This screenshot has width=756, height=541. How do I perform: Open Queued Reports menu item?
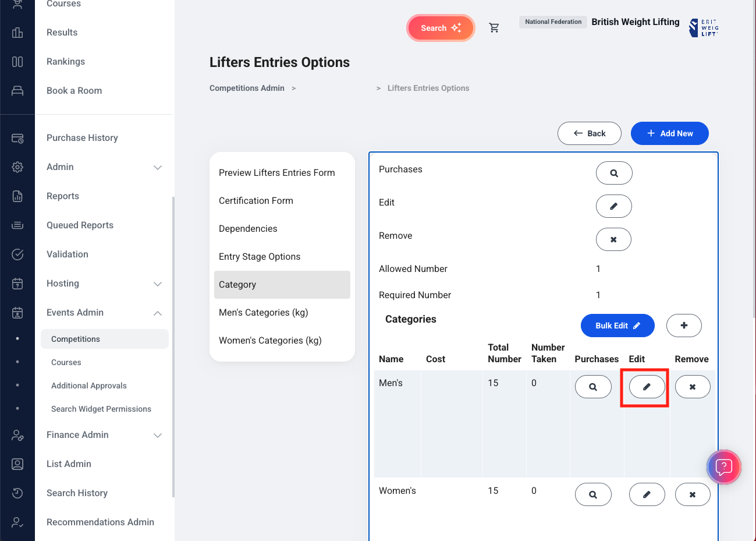[x=80, y=225]
